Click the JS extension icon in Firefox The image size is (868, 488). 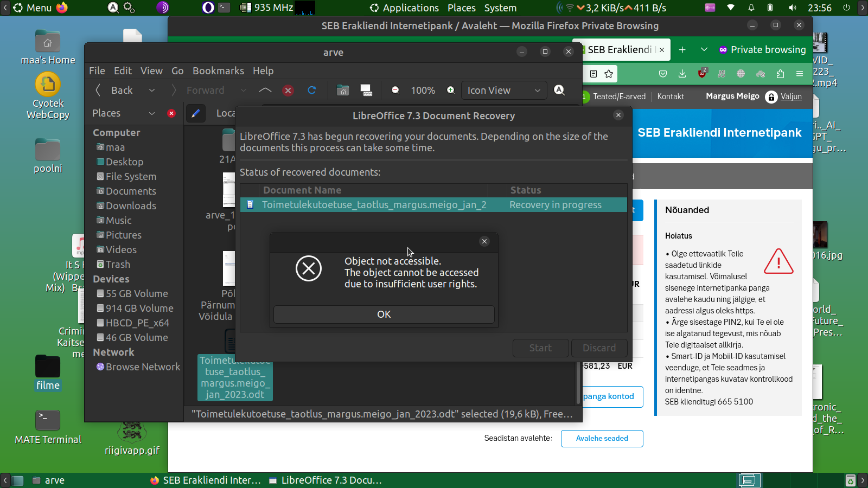[722, 74]
